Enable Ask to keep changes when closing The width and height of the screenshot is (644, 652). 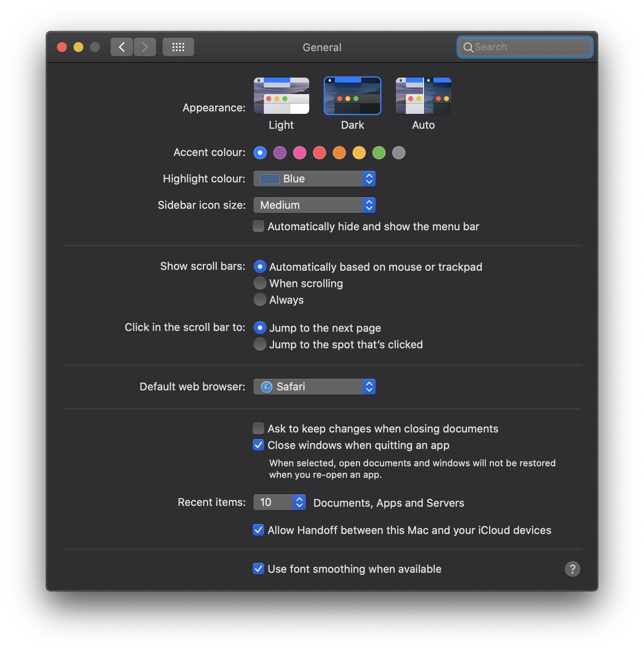click(258, 428)
